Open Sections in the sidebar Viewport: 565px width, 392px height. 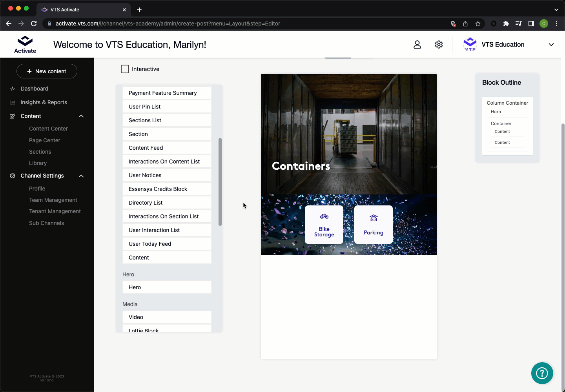click(x=40, y=152)
